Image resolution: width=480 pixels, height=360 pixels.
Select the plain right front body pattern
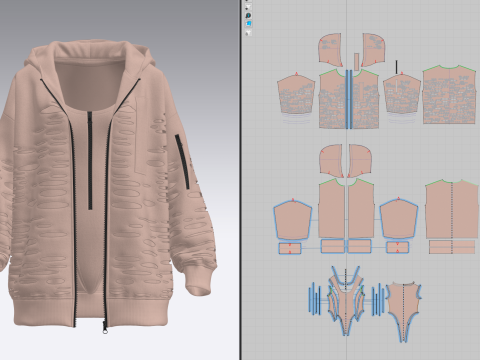pos(361,208)
